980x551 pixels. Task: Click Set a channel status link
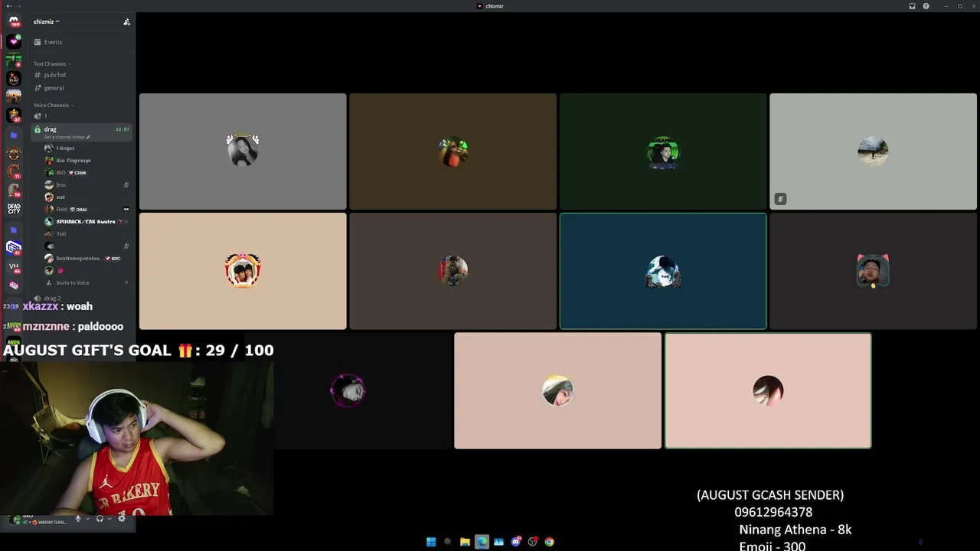coord(67,137)
